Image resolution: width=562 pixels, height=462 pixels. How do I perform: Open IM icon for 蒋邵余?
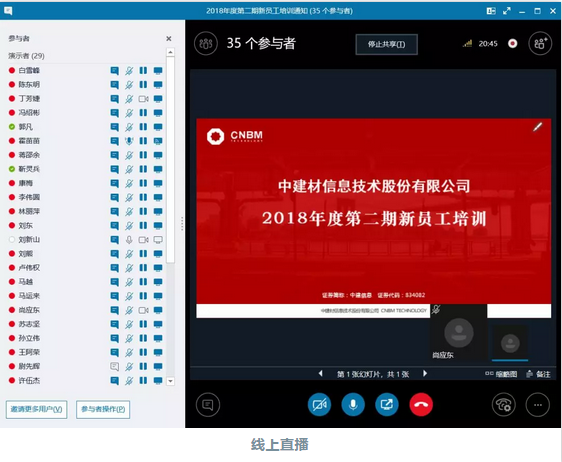[114, 155]
